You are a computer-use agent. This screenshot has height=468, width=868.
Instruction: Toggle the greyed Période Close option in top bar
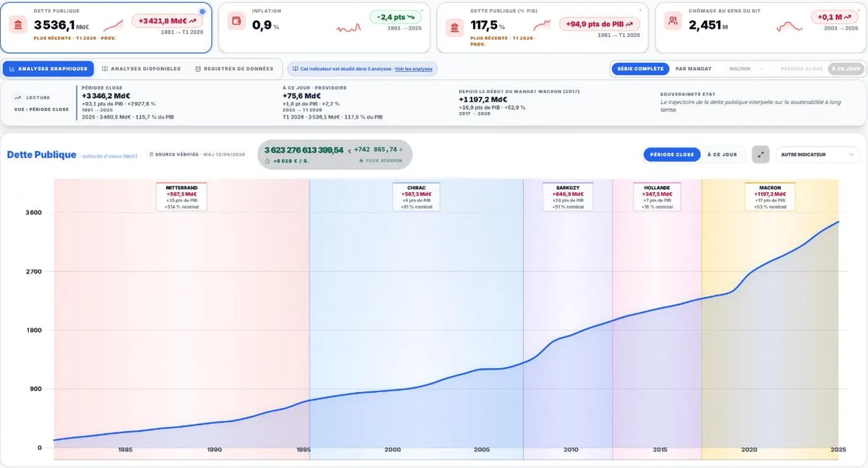point(801,69)
